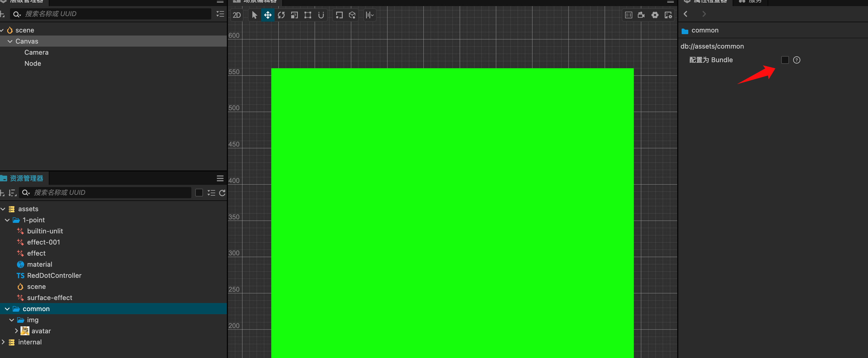Select the RedDotController script asset
Image resolution: width=868 pixels, height=358 pixels.
tap(54, 275)
